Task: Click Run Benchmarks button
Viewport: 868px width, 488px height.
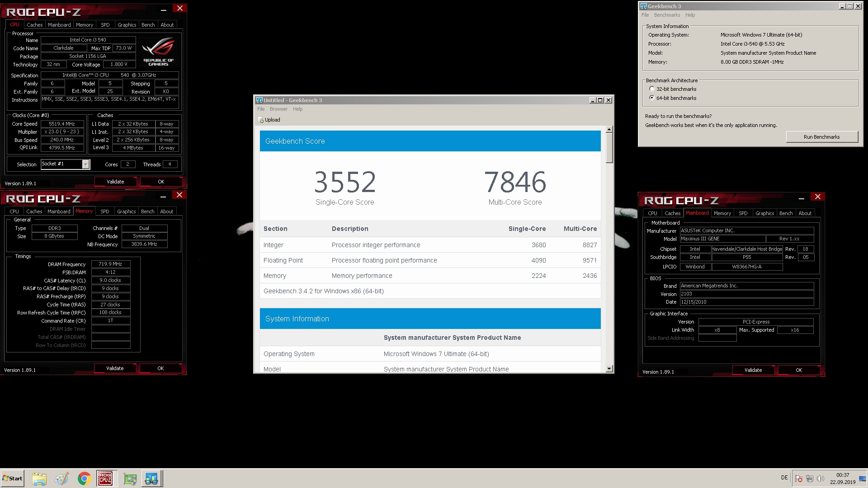Action: [821, 137]
